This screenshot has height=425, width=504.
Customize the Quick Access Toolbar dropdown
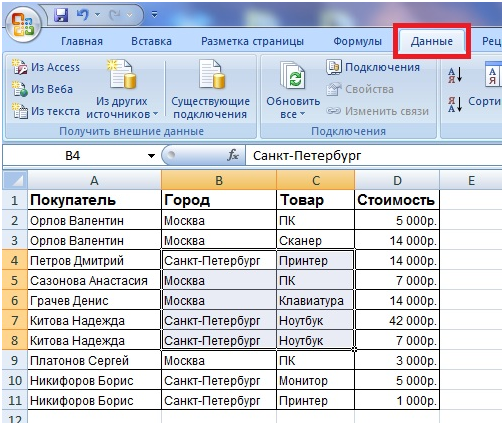coord(154,14)
